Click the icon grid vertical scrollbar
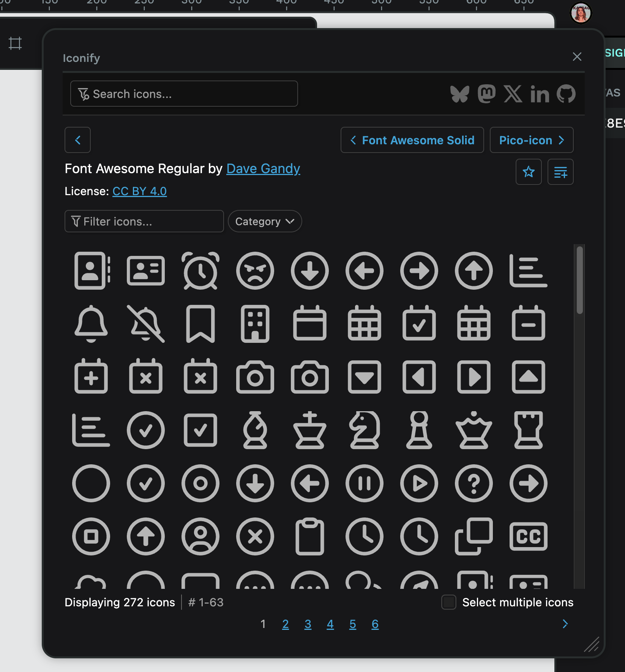 click(x=579, y=280)
